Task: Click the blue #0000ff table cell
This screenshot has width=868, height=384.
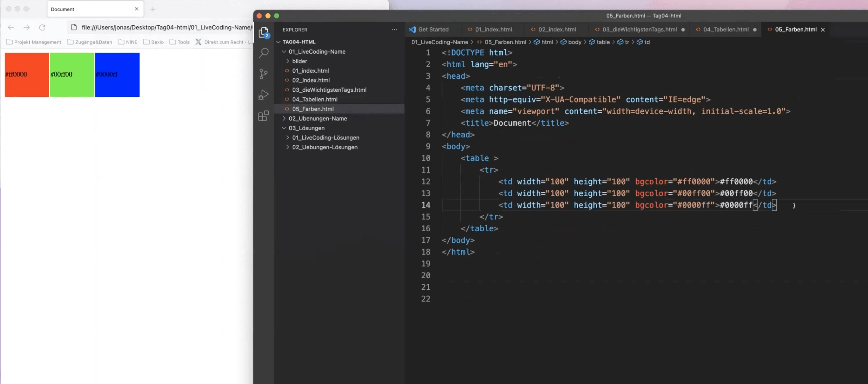Action: (117, 75)
